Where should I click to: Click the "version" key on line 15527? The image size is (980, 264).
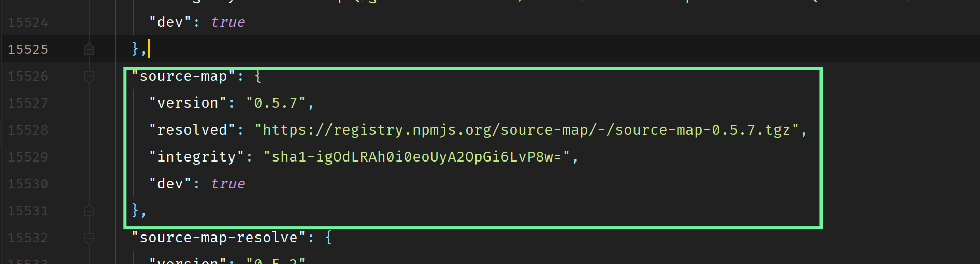[x=188, y=103]
